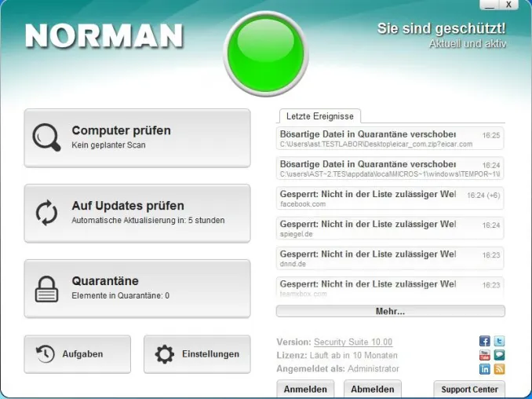Click the Anmelden button
532x399 pixels.
[305, 389]
